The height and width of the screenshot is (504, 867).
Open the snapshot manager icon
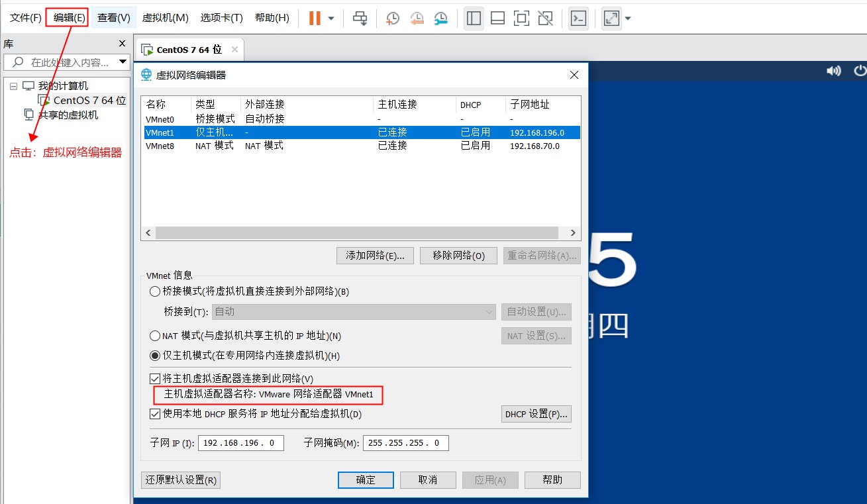tap(440, 19)
